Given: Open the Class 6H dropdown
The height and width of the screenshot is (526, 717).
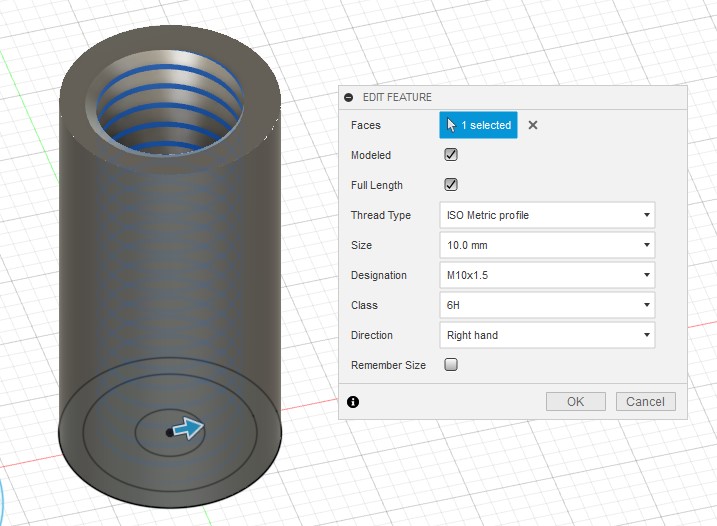Looking at the screenshot, I should pyautogui.click(x=547, y=305).
